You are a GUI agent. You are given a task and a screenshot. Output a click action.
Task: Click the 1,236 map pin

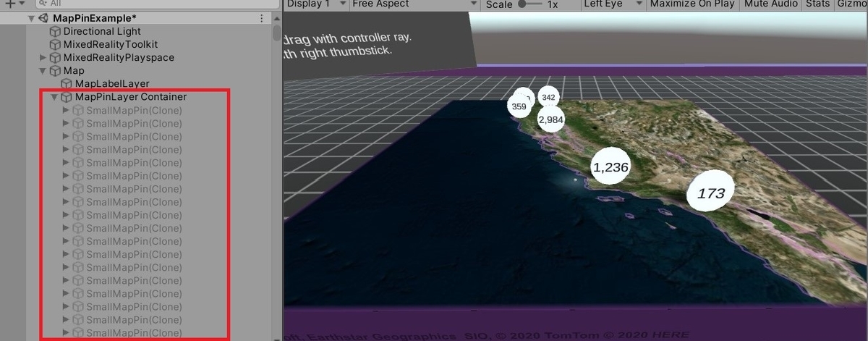pos(610,167)
